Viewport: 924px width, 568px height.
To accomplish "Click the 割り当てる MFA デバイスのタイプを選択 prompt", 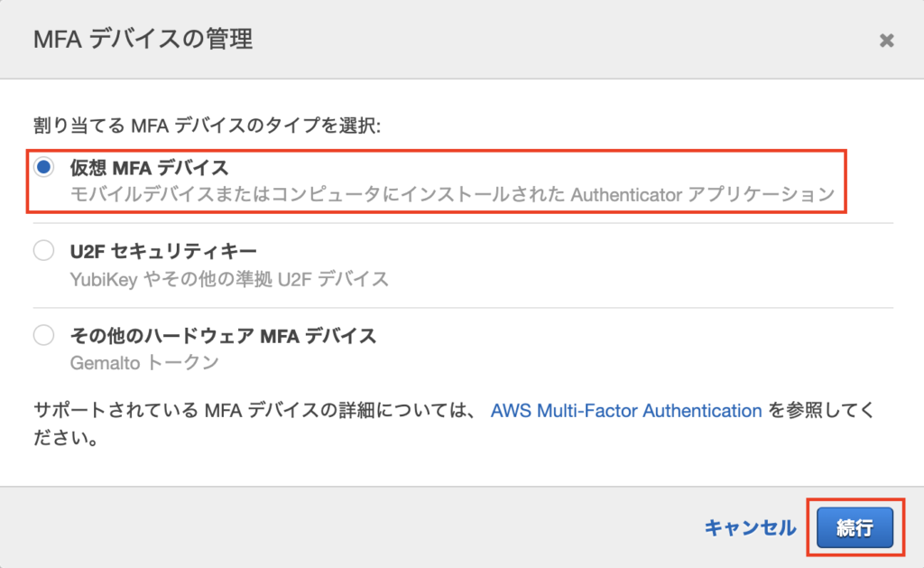I will pyautogui.click(x=206, y=126).
